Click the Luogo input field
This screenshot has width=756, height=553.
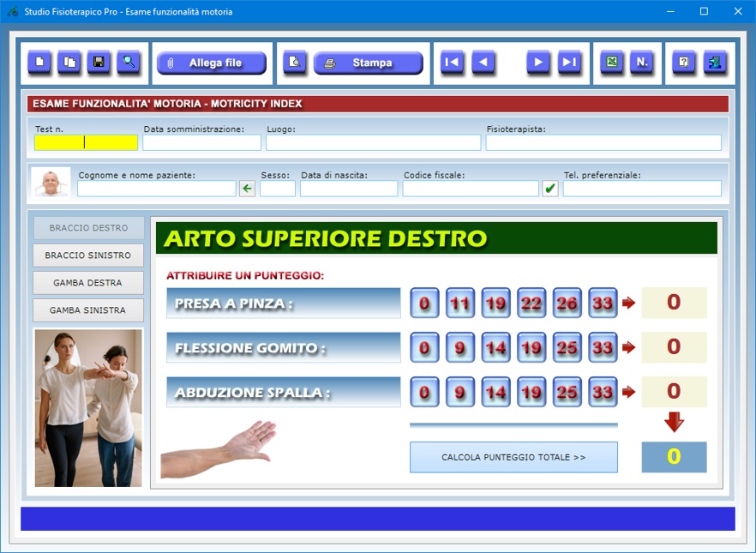pos(373,142)
